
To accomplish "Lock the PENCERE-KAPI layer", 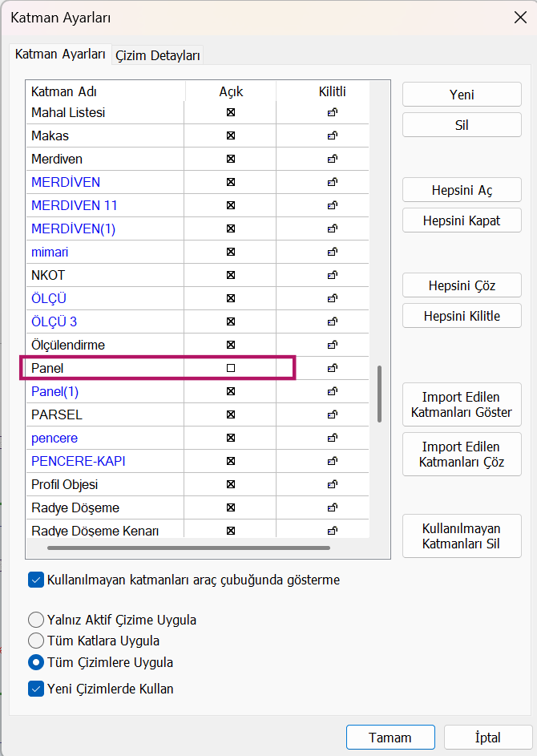I will pyautogui.click(x=332, y=461).
